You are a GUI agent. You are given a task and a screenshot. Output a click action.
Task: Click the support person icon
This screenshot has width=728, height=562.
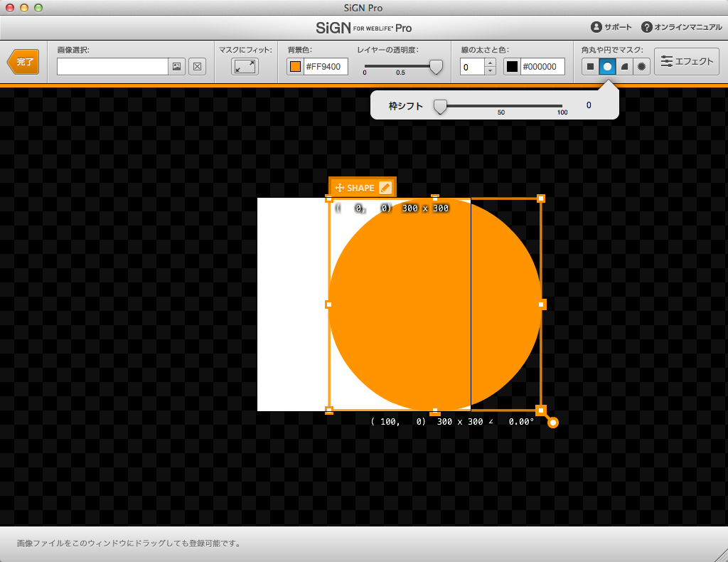596,27
